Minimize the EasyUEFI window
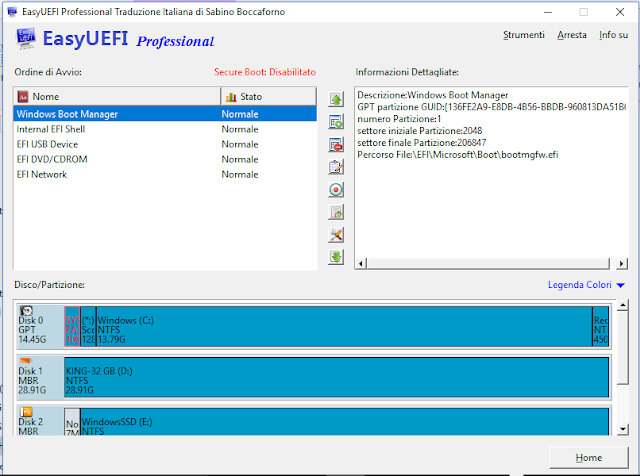This screenshot has height=476, width=640. (548, 12)
